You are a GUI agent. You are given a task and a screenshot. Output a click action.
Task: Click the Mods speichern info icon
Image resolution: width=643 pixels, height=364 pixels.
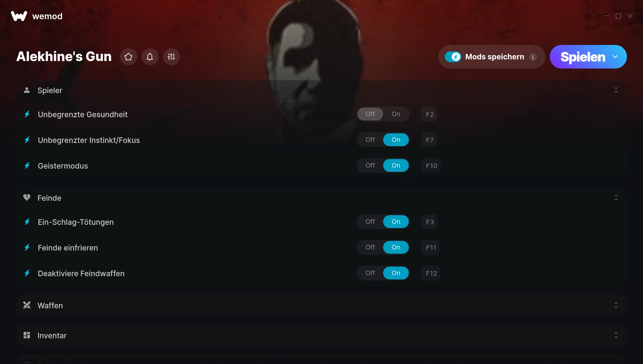[x=533, y=57]
